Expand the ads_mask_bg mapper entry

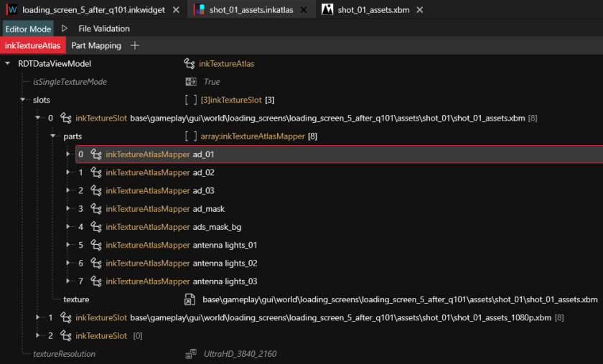coord(68,226)
